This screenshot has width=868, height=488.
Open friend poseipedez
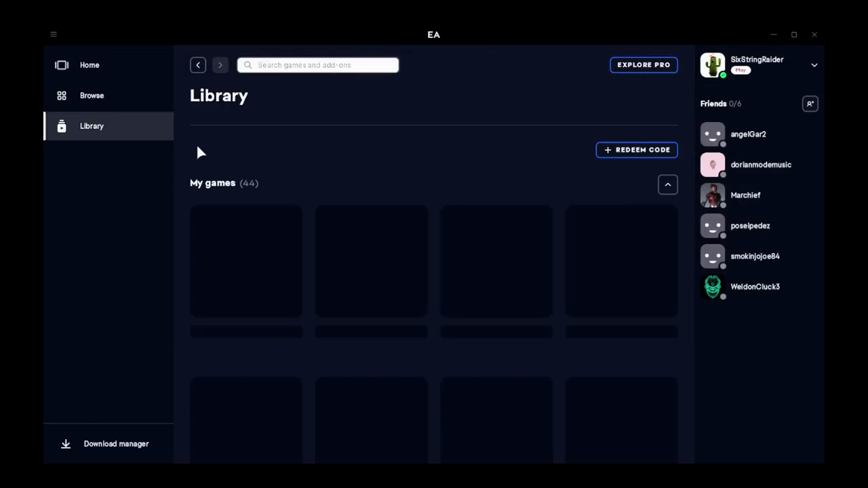pos(759,226)
